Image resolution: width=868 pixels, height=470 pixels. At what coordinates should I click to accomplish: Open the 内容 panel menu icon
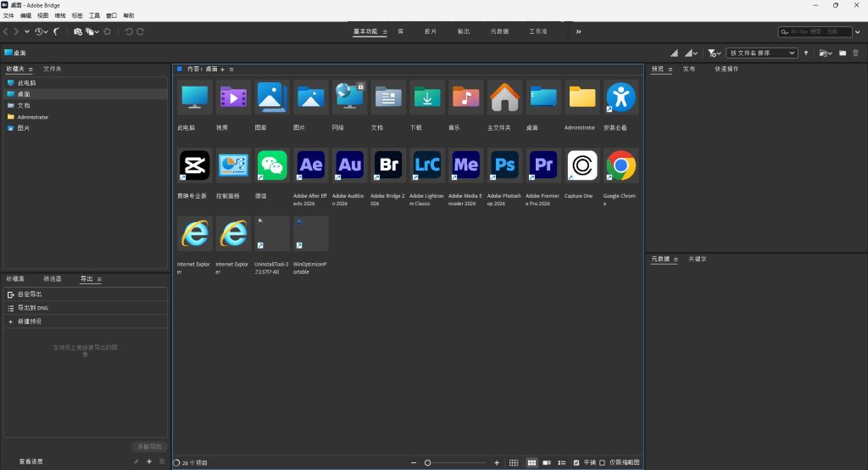pos(231,70)
